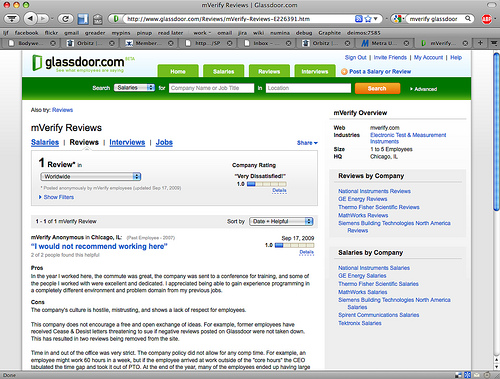The image size is (500, 379).
Task: Click the review's 1.0 rating bar
Action: tap(294, 245)
